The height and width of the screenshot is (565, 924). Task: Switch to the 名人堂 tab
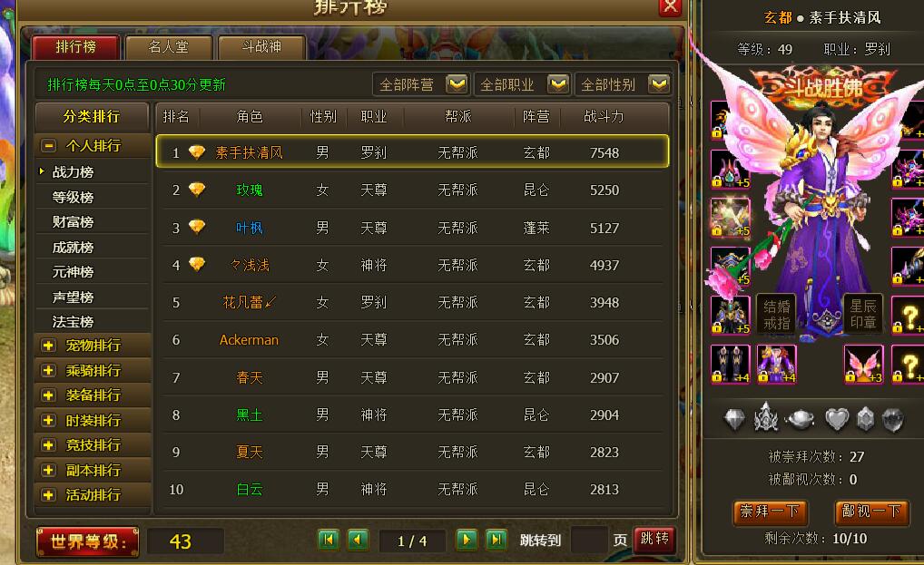[x=169, y=47]
